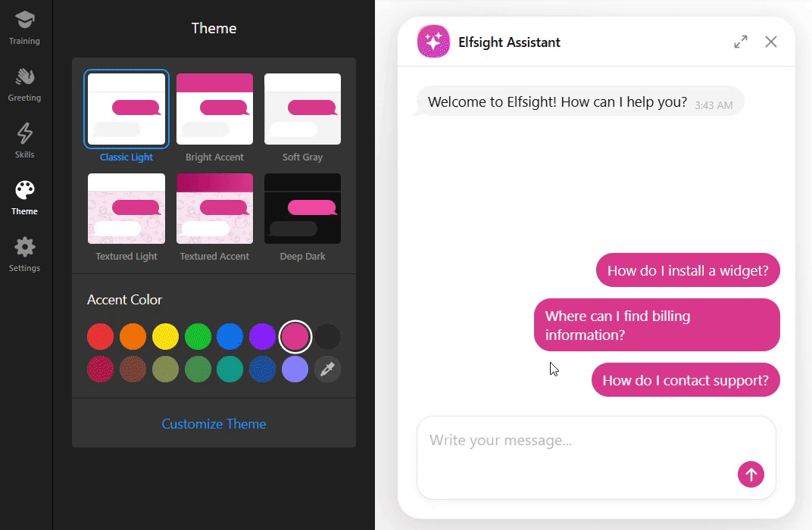Choose the Bright Accent theme thumbnail

tap(214, 109)
